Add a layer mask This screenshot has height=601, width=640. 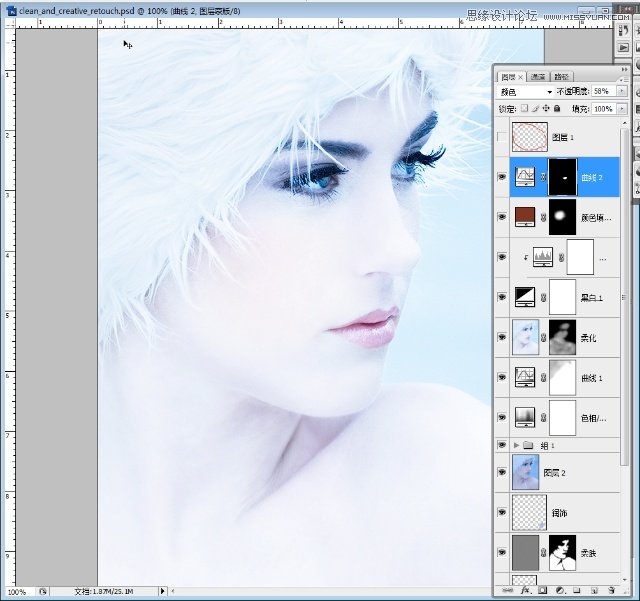tap(542, 590)
